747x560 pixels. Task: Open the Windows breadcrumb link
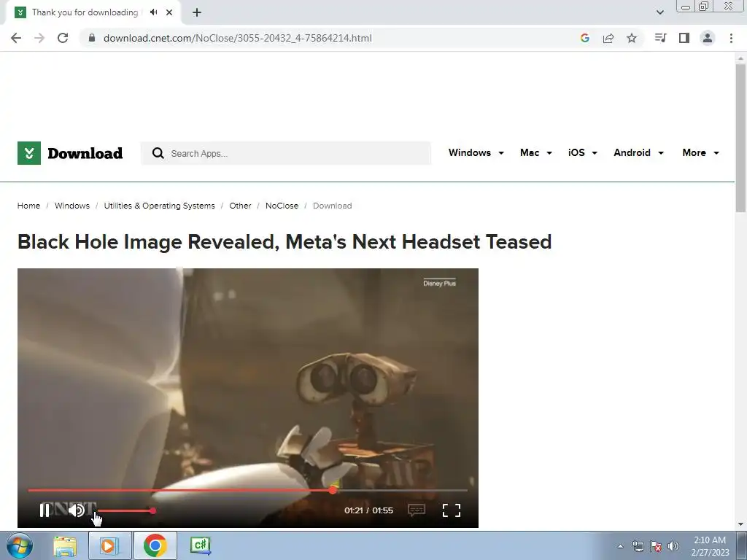[x=72, y=206]
